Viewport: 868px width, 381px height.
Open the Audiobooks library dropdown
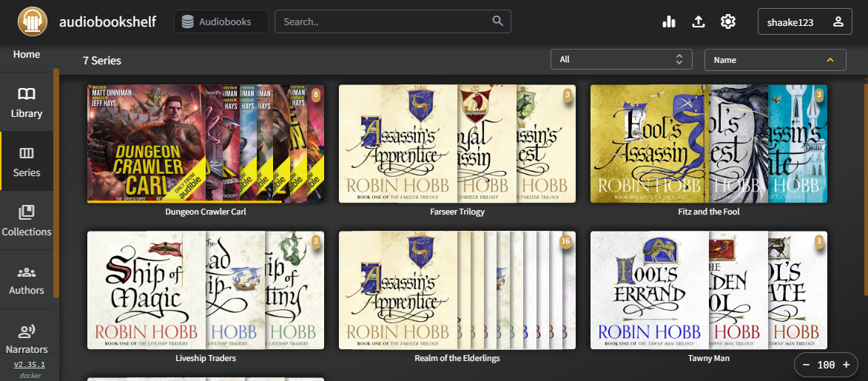point(221,21)
